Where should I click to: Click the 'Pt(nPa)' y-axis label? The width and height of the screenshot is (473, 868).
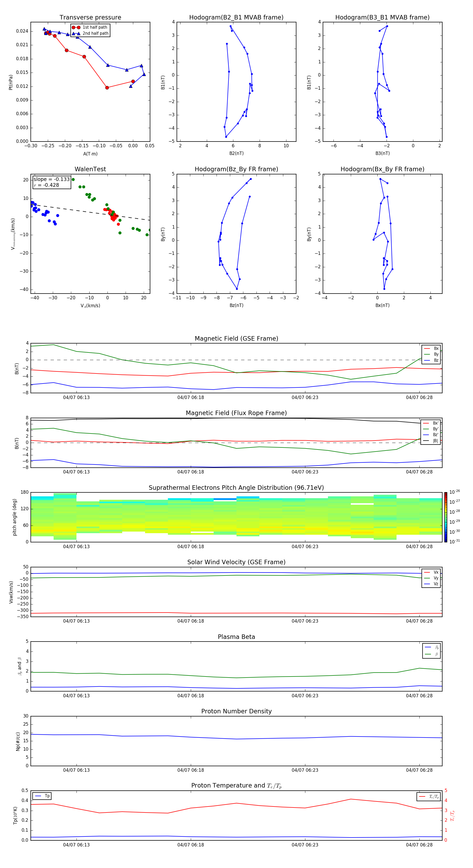point(11,82)
